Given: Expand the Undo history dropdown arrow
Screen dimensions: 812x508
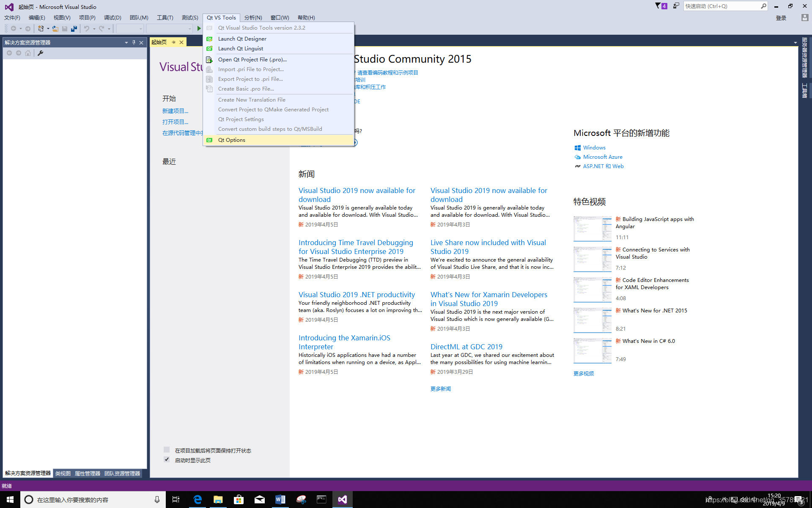Looking at the screenshot, I should coord(94,28).
